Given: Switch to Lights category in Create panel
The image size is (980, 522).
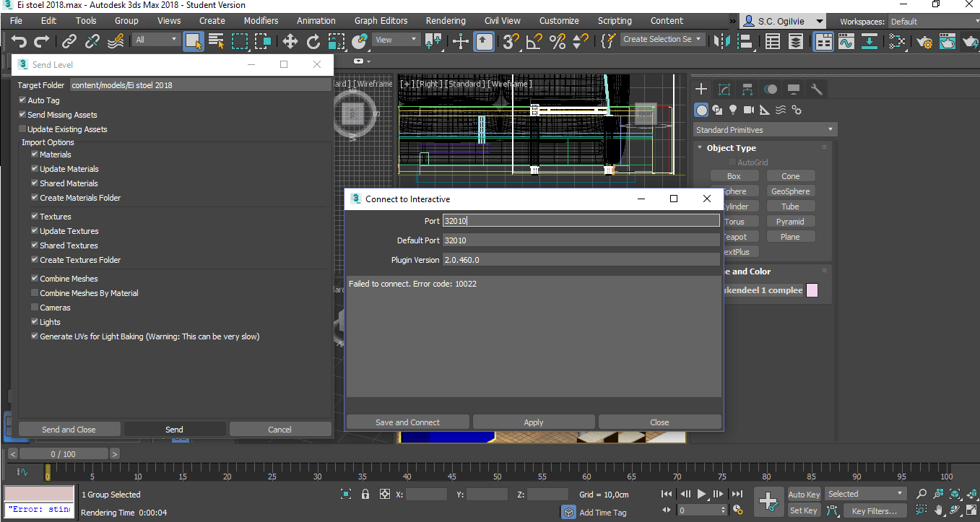Looking at the screenshot, I should 733,110.
